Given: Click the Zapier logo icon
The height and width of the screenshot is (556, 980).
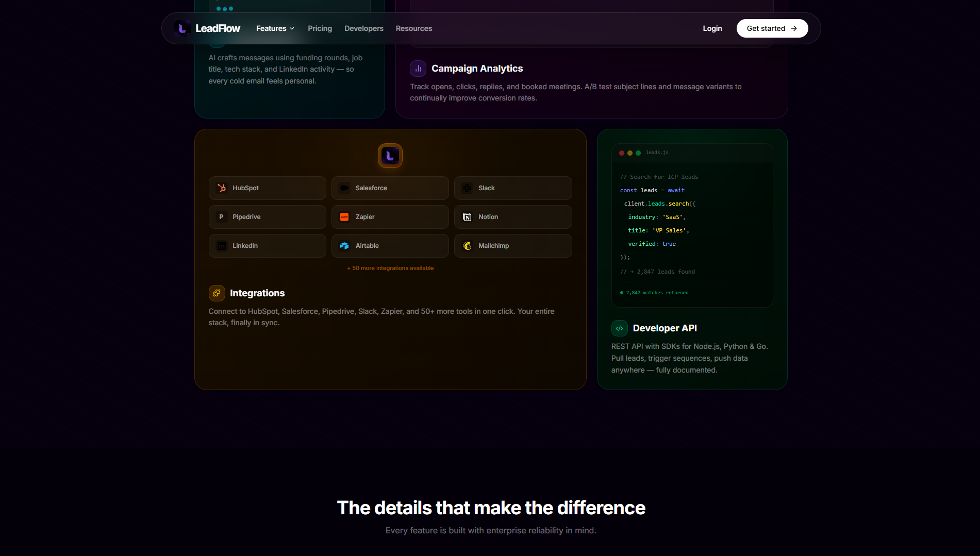Looking at the screenshot, I should (x=344, y=217).
